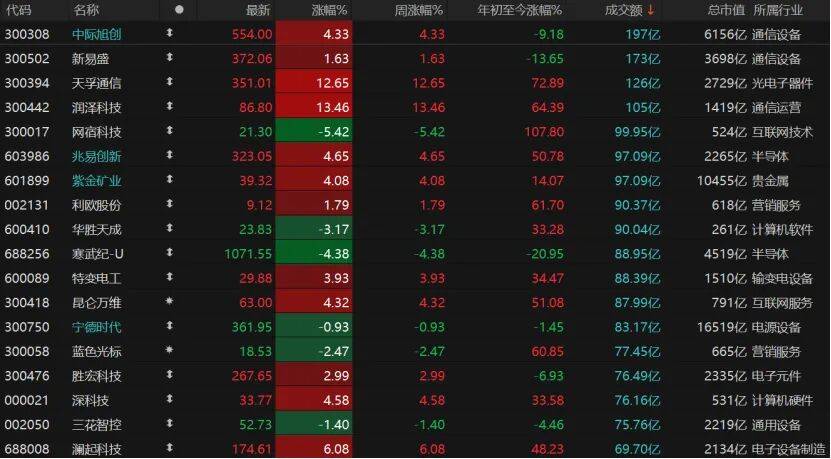Click marker icon in 兆易创新 row
Viewport: 831px width, 459px height.
click(170, 155)
